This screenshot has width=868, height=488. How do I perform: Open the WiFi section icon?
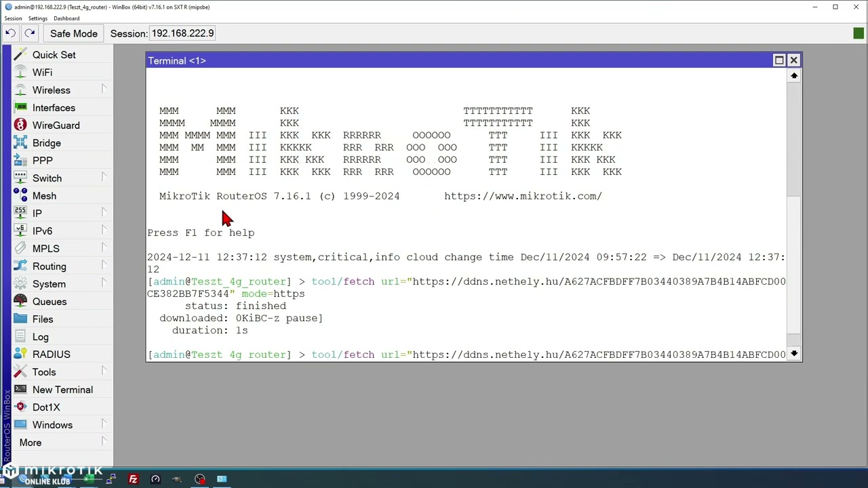tap(20, 73)
